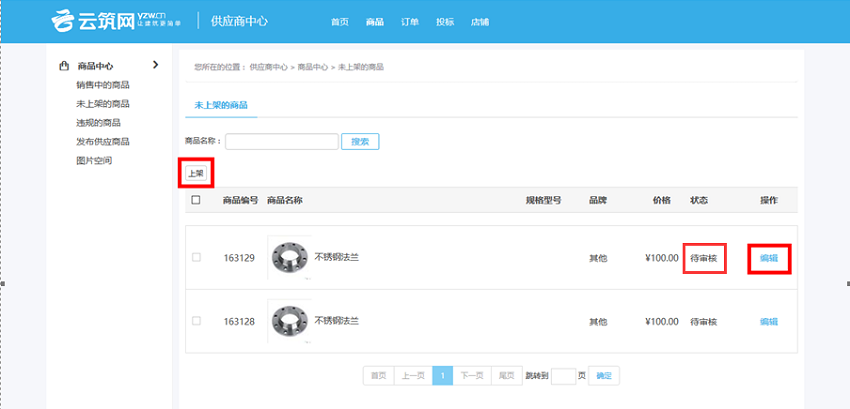Collapse the 商品中心 sidebar chevron
This screenshot has height=409, width=850.
pos(155,66)
